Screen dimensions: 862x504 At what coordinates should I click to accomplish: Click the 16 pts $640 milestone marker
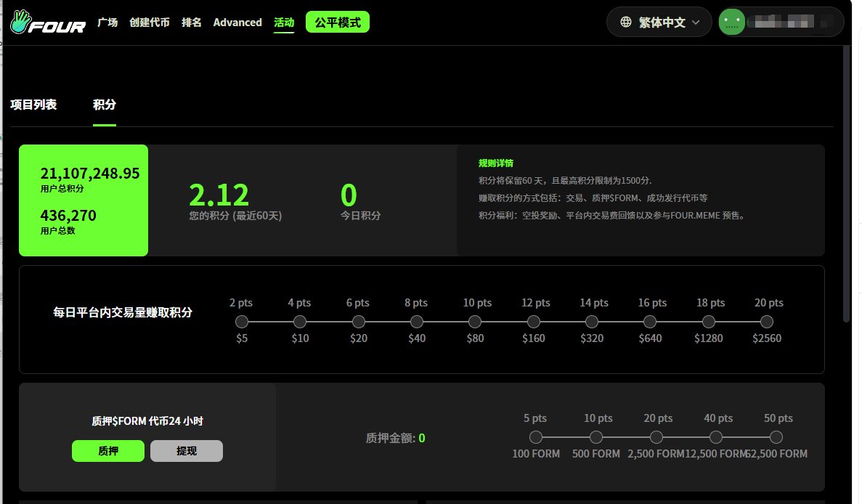coord(650,322)
